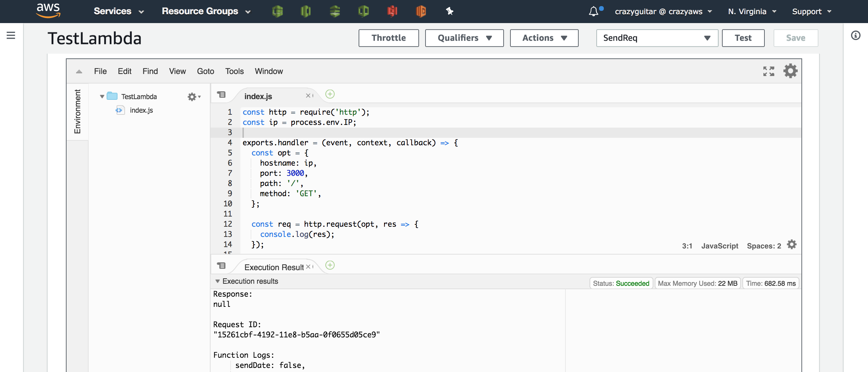
Task: Click the pin shortcut icon in navbar
Action: point(450,11)
